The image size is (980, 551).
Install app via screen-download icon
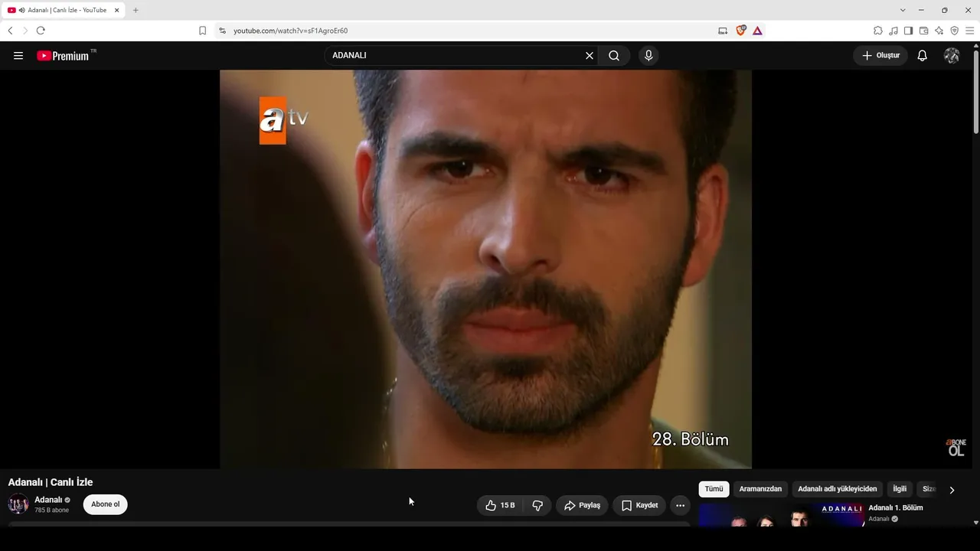723,31
